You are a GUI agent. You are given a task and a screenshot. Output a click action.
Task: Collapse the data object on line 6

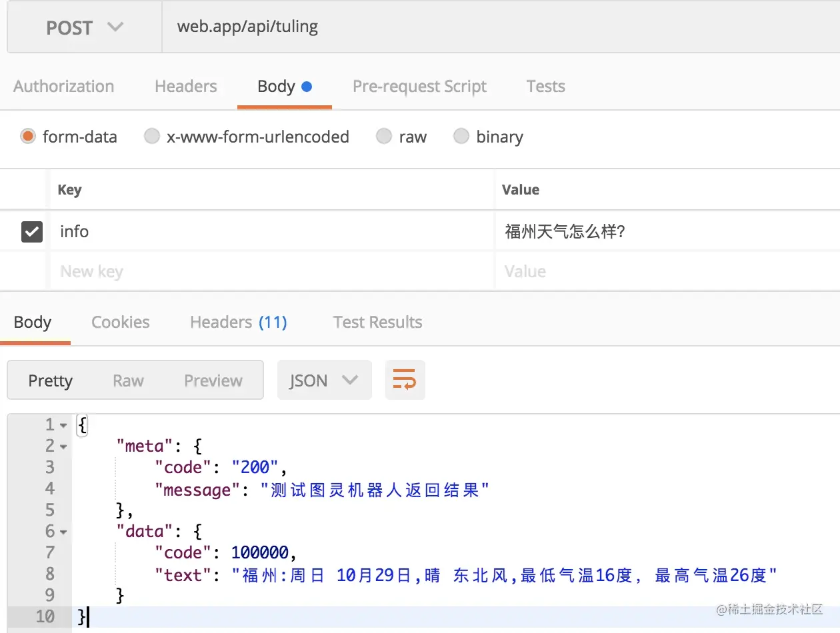63,532
